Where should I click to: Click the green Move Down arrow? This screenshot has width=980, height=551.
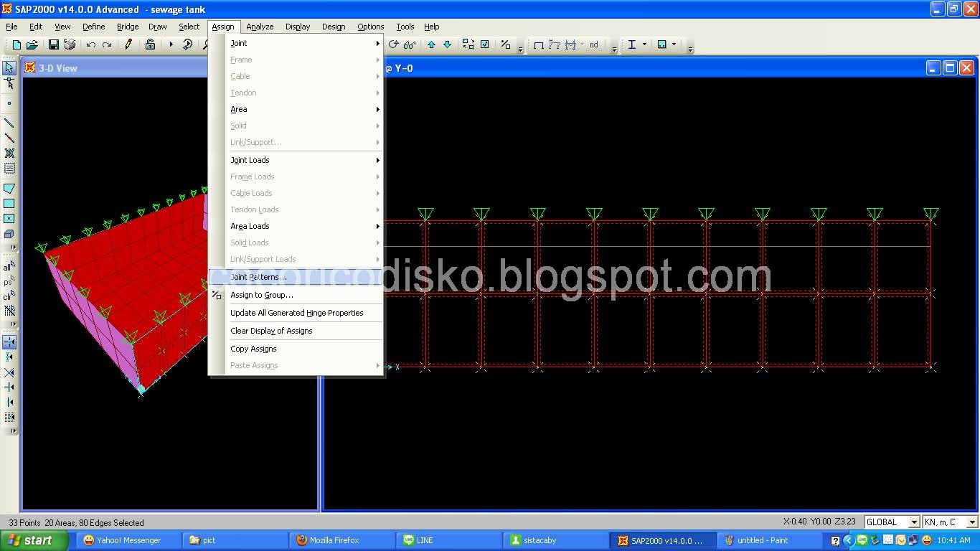[447, 44]
